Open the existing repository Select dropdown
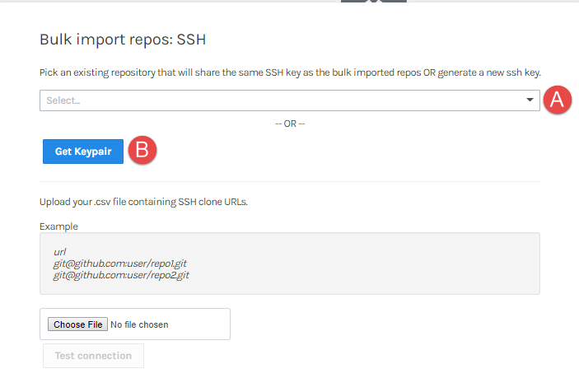This screenshot has width=579, height=392. 290,100
